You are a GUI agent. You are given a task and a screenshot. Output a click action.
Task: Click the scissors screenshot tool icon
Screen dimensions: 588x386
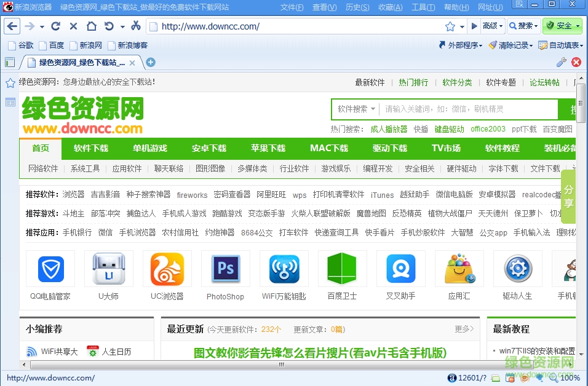tap(136, 26)
